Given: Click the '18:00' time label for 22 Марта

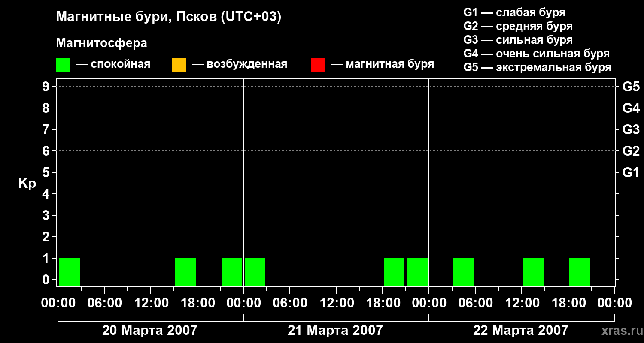Looking at the screenshot, I should point(568,303).
